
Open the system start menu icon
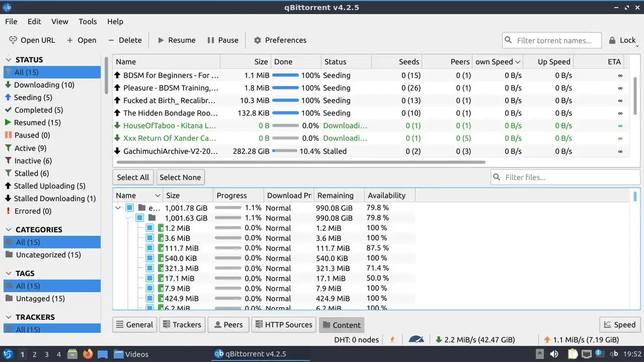click(x=8, y=354)
